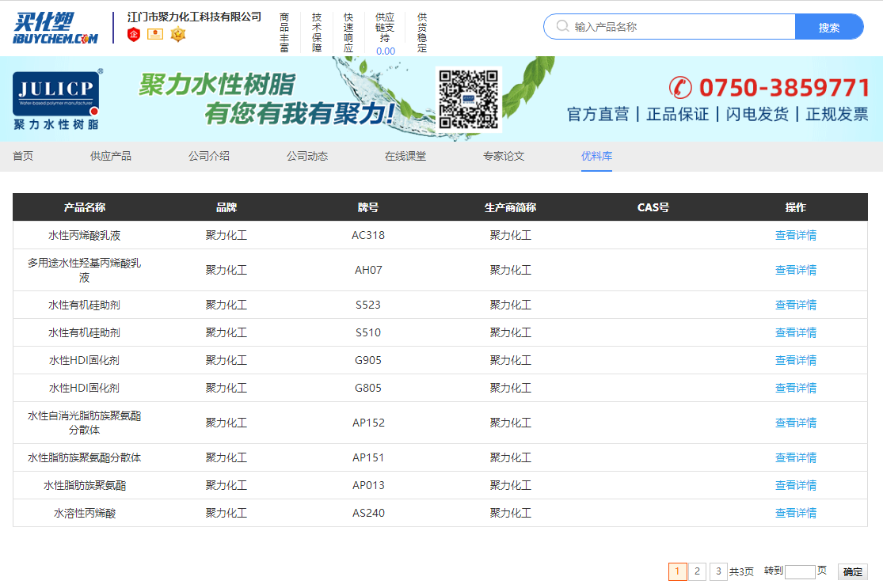
Task: Click the 共3页 total pages text
Action: [x=742, y=571]
